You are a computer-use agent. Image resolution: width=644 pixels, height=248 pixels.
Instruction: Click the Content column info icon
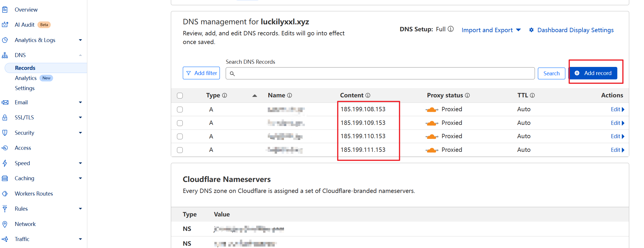click(368, 95)
